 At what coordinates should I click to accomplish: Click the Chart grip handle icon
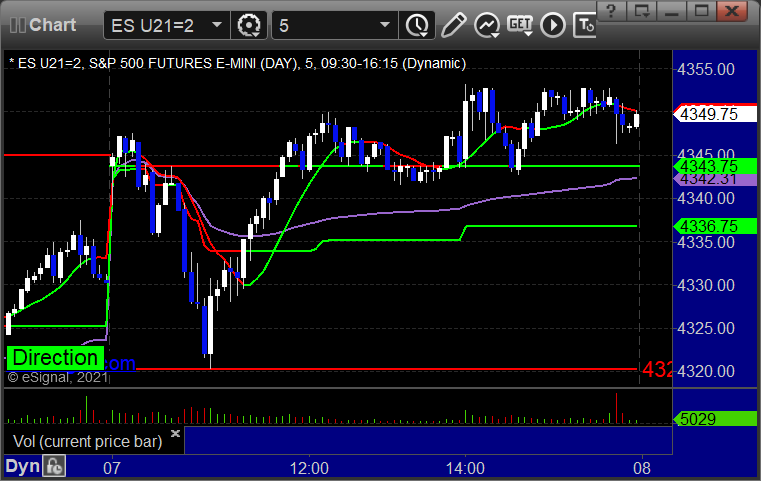click(17, 25)
